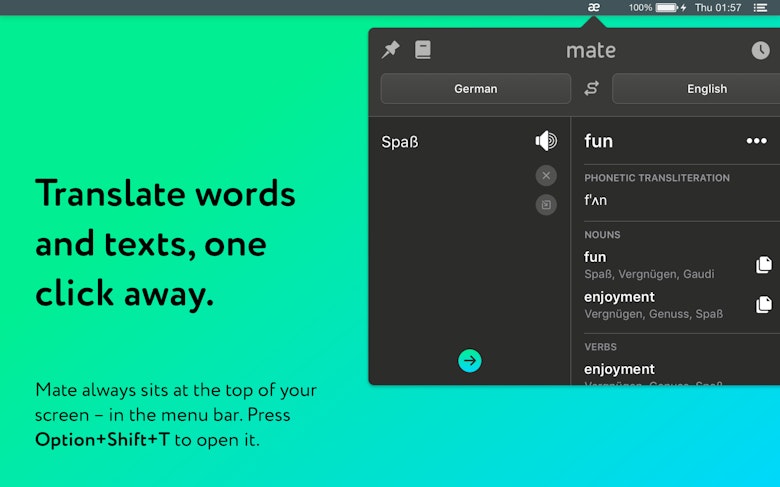Image resolution: width=780 pixels, height=487 pixels.
Task: Click the paste icon below clear button
Action: 546,204
